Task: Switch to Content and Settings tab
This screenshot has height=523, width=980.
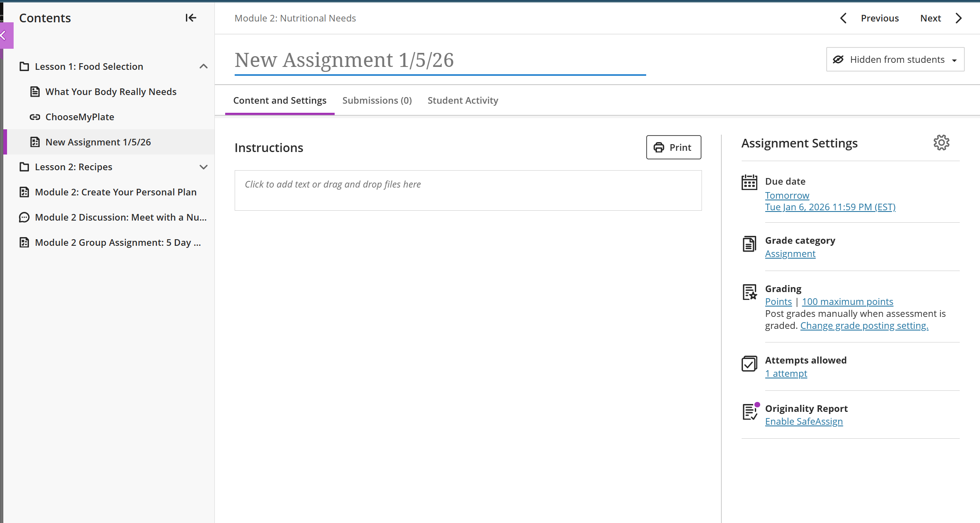Action: 280,100
